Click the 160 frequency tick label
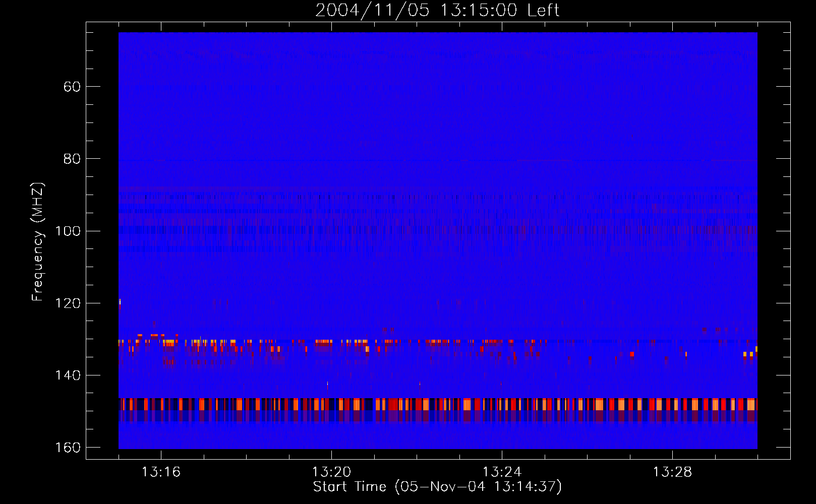 coord(68,448)
